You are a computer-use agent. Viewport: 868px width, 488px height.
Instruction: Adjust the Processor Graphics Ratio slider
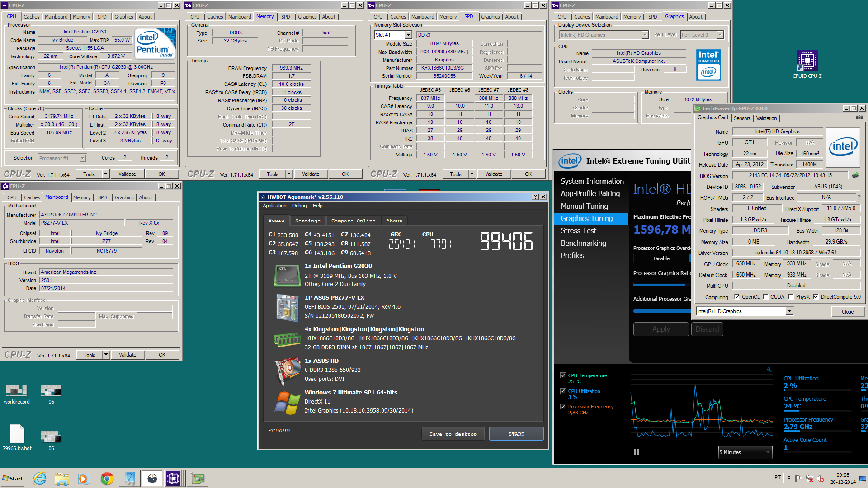click(x=662, y=285)
